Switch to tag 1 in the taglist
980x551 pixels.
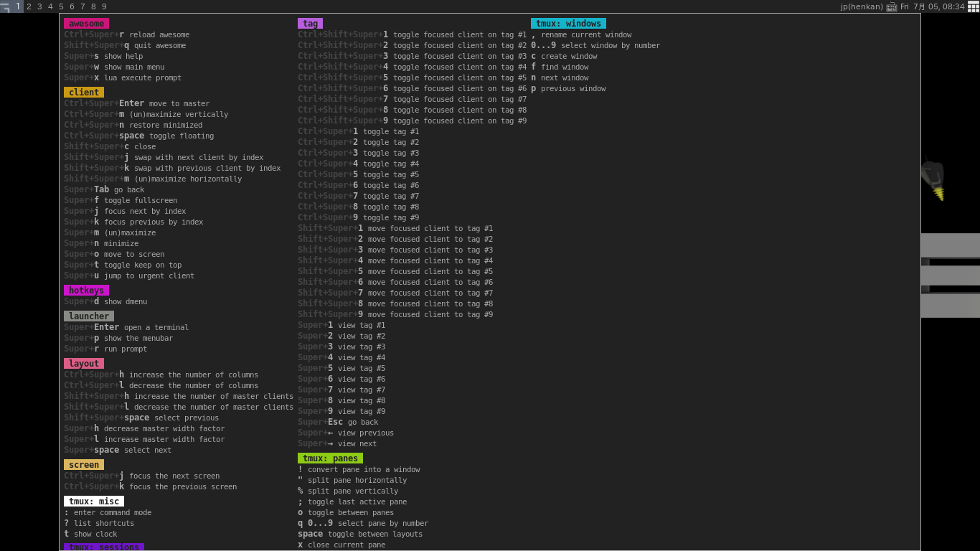[18, 6]
